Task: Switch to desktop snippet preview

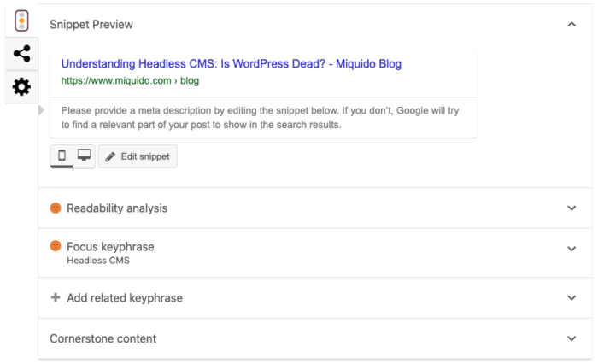Action: (84, 156)
